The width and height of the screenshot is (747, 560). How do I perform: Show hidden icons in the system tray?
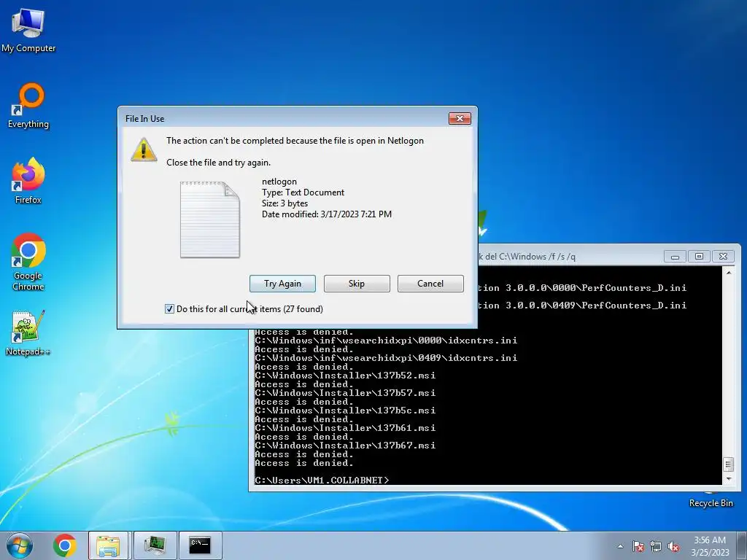[x=620, y=546]
